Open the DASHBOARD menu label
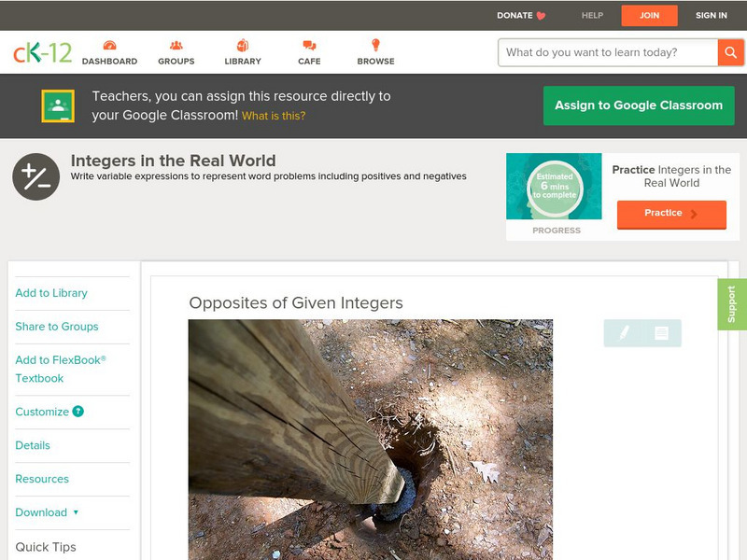This screenshot has height=560, width=747. pos(109,61)
